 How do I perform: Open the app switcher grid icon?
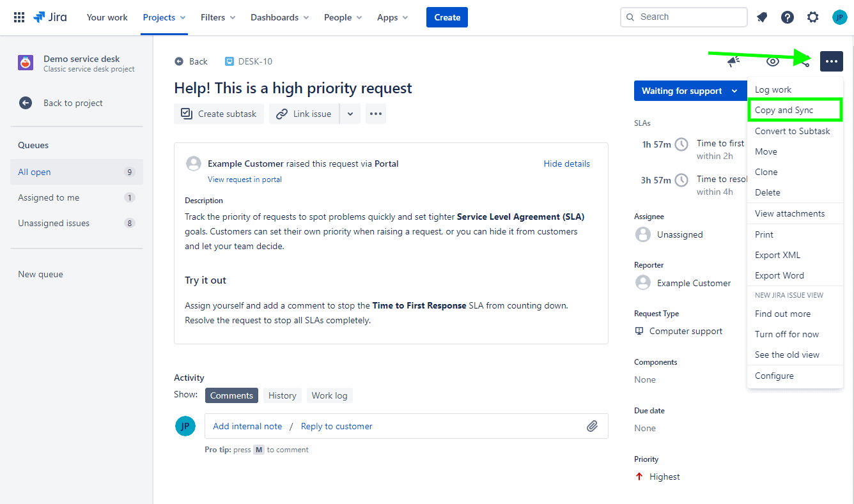click(x=19, y=17)
